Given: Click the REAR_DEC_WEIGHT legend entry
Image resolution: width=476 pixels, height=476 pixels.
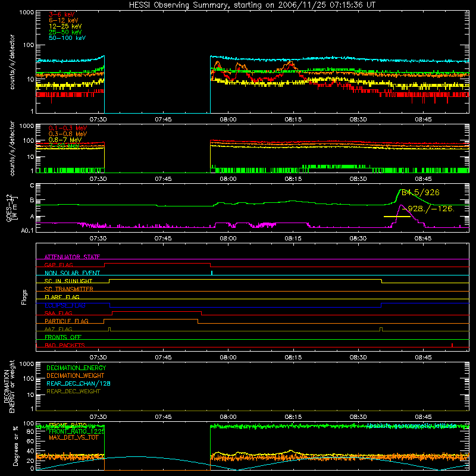Looking at the screenshot, I should point(73,392).
